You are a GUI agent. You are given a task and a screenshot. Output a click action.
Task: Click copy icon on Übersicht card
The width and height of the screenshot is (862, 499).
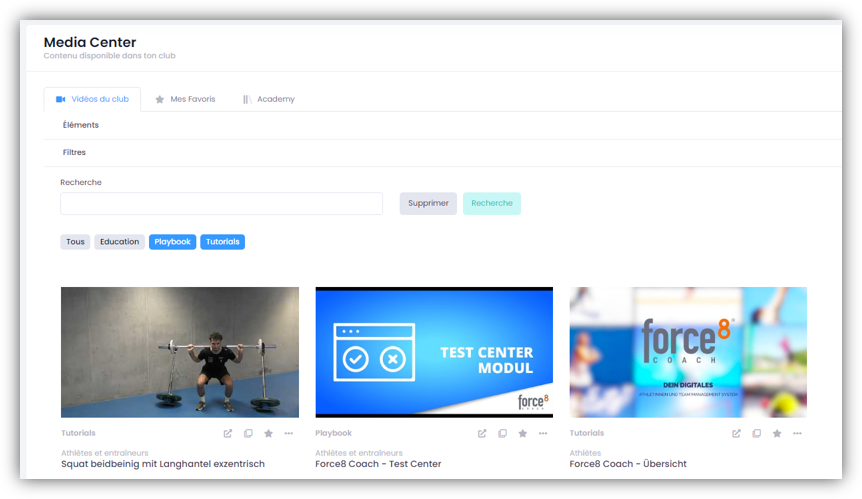point(756,433)
